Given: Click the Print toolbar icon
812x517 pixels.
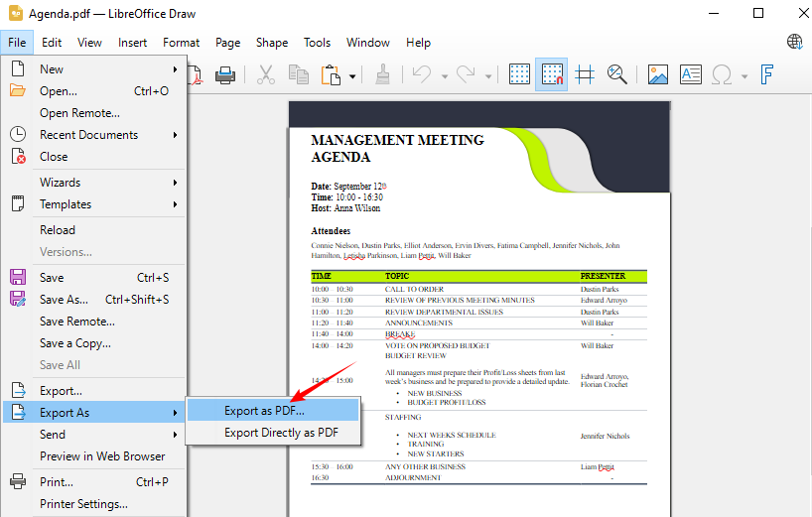Looking at the screenshot, I should (225, 75).
